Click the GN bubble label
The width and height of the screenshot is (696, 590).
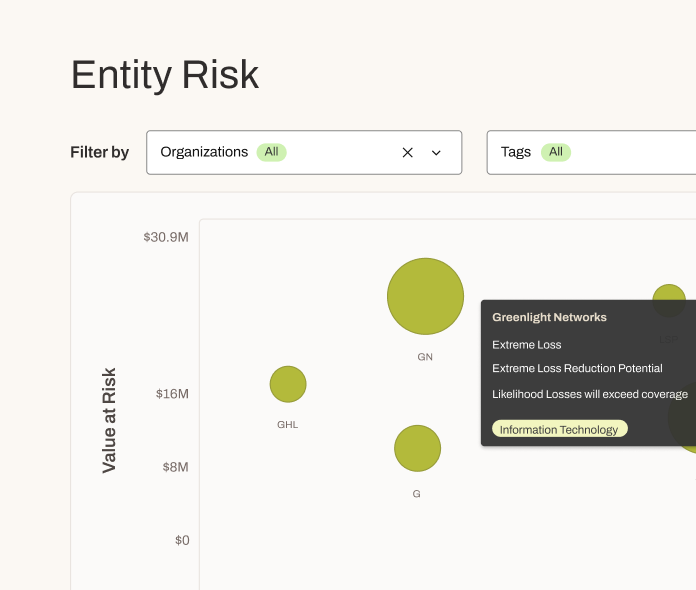(425, 357)
